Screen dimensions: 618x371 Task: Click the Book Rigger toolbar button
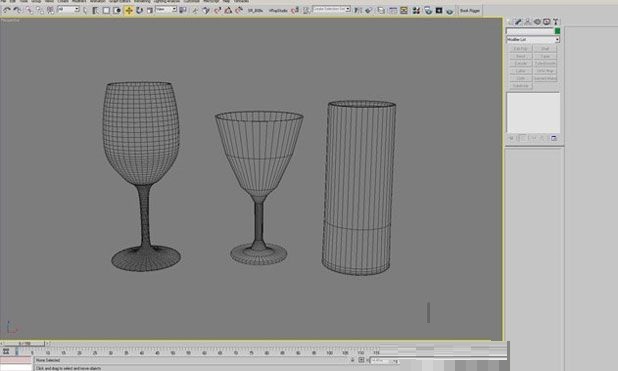pos(470,11)
